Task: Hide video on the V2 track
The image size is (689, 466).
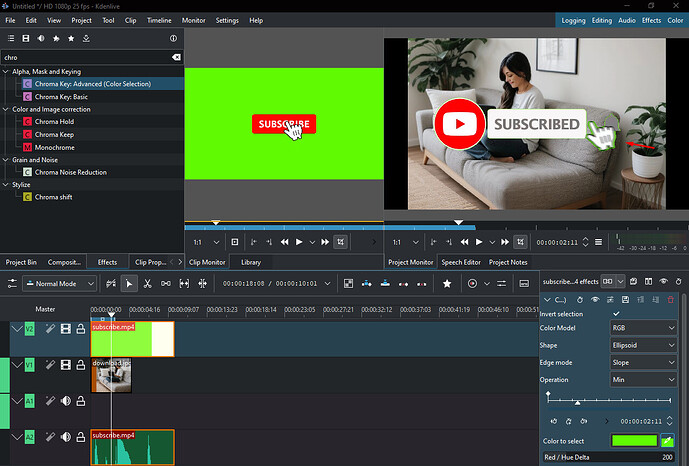Action: 66,329
